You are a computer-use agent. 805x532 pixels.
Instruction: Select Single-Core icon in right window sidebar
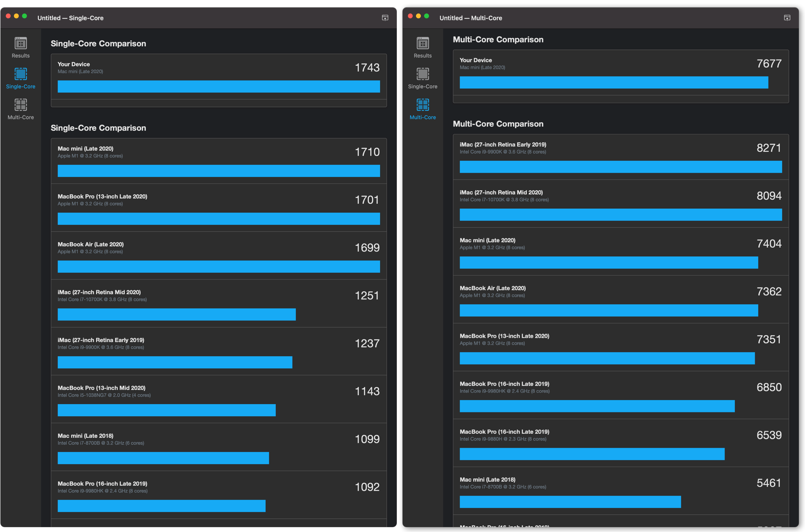(x=422, y=74)
